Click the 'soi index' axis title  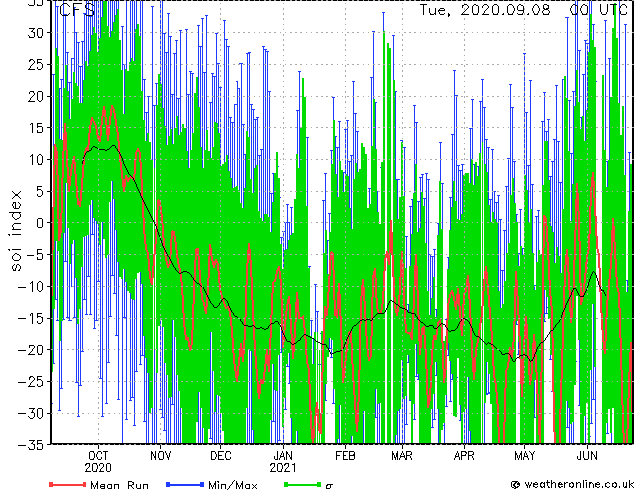point(16,231)
